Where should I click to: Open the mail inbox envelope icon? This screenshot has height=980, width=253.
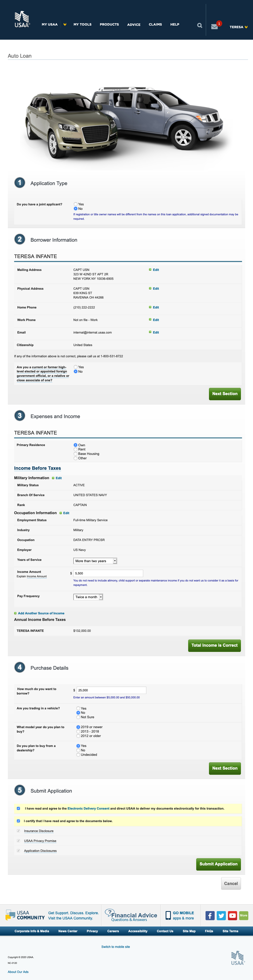point(215,27)
